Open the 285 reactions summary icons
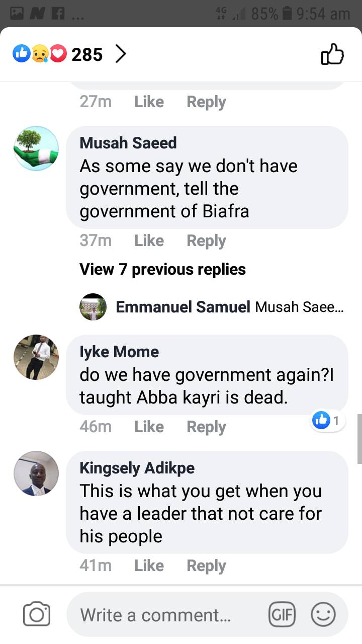The width and height of the screenshot is (362, 644). point(40,54)
